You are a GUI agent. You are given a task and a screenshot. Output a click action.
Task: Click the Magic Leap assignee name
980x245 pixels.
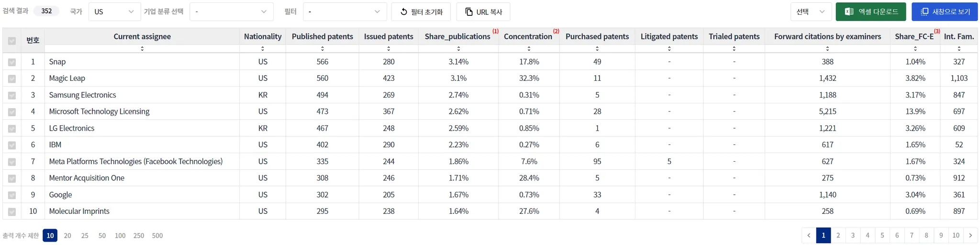(x=67, y=78)
